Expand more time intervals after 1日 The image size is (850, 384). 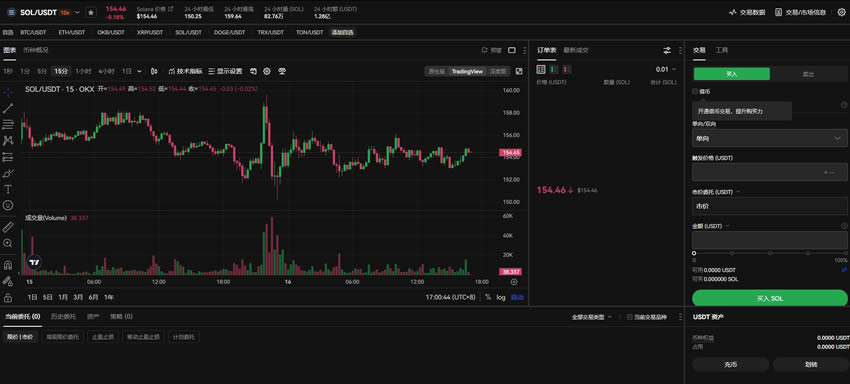[x=140, y=71]
